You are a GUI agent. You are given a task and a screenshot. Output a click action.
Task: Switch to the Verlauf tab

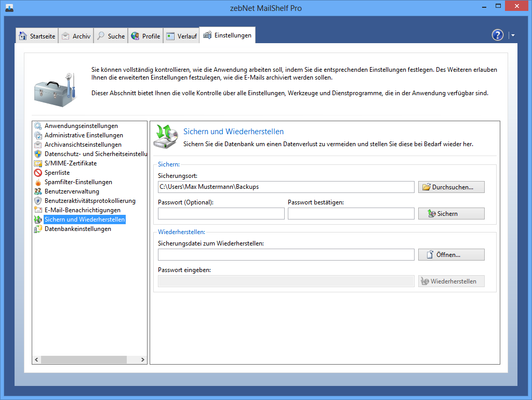pyautogui.click(x=181, y=36)
